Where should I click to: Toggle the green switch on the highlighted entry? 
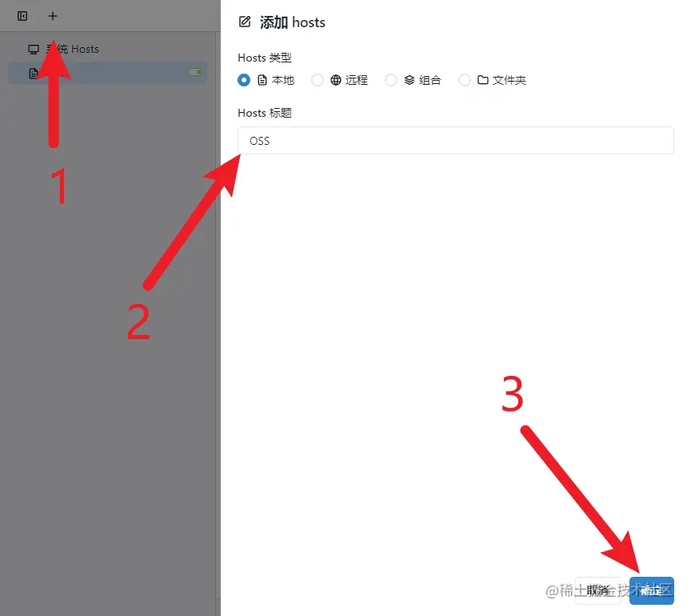[x=195, y=72]
